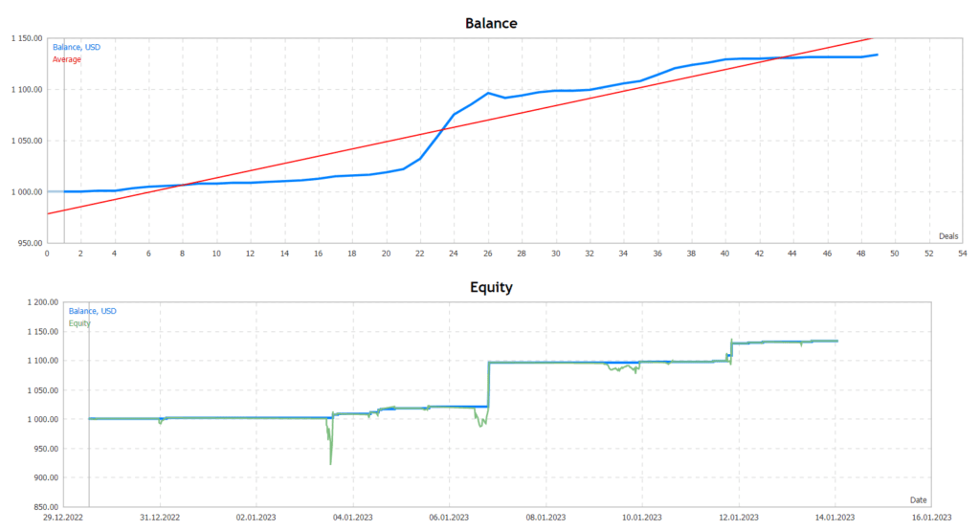The image size is (980, 531).
Task: Click the Date axis label
Action: click(918, 498)
